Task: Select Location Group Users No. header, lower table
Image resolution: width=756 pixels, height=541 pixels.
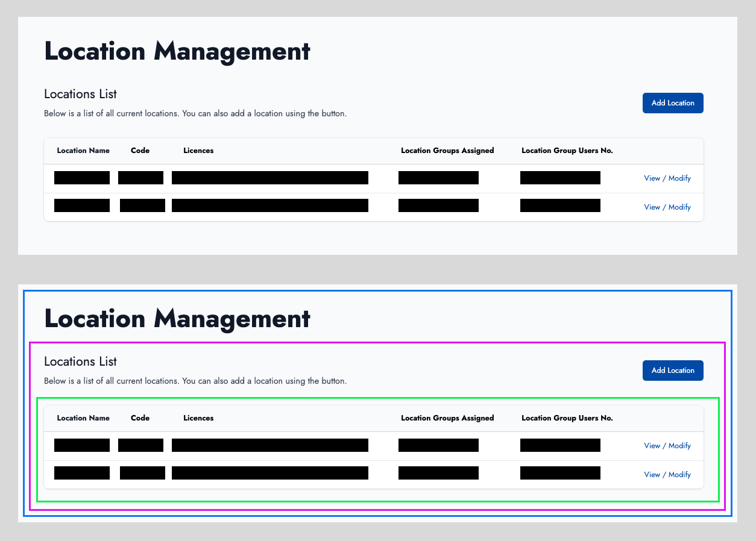Action: (x=567, y=418)
